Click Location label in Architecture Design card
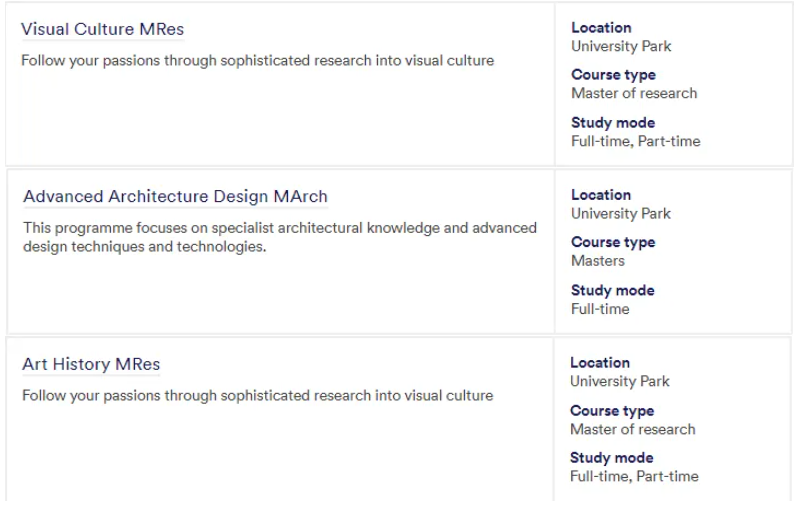Image resolution: width=798 pixels, height=506 pixels. [601, 195]
